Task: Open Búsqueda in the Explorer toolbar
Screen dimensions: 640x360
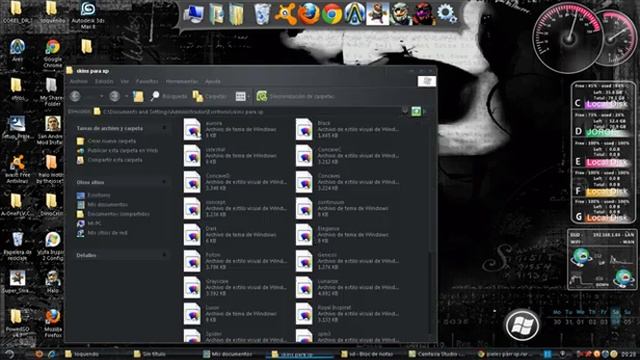Action: click(x=168, y=96)
